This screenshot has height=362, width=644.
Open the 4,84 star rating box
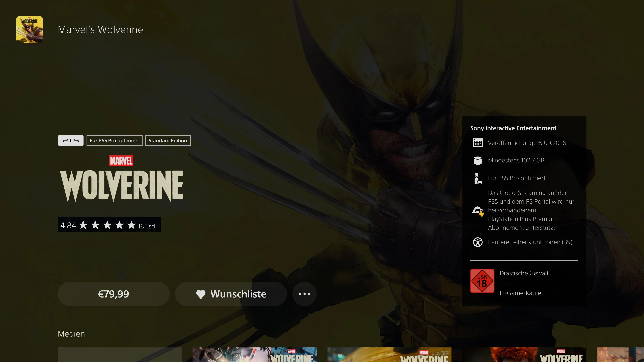tap(109, 224)
